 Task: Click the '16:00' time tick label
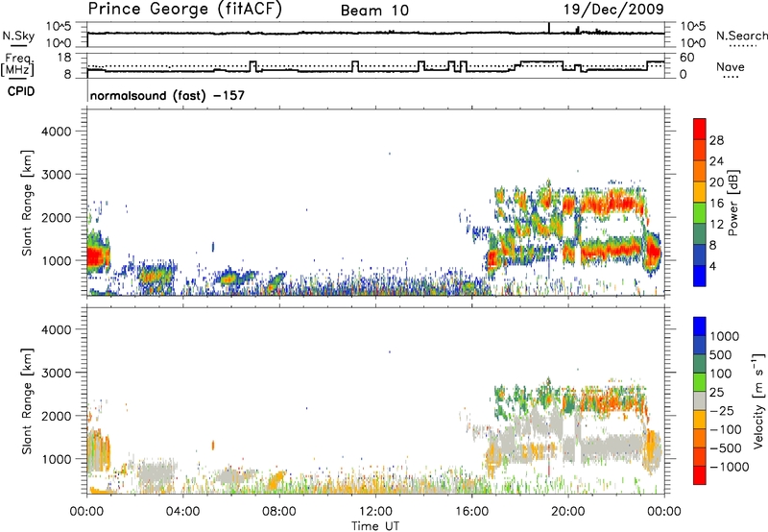coord(471,512)
